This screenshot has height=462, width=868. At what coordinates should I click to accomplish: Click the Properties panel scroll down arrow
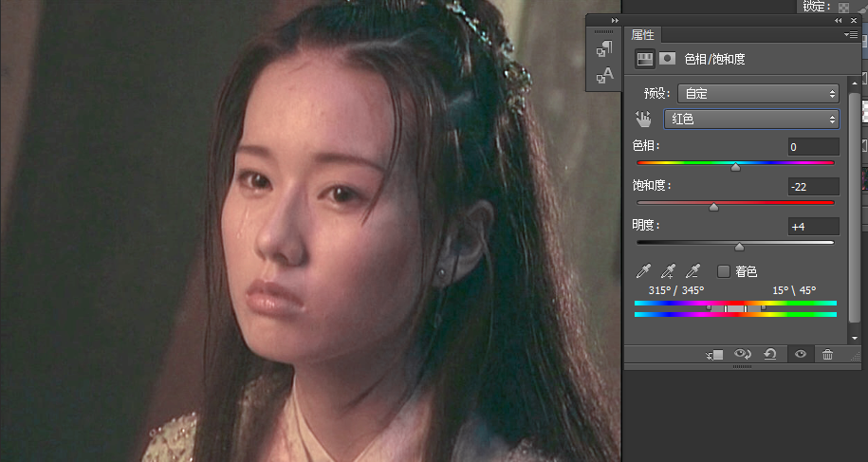point(854,338)
